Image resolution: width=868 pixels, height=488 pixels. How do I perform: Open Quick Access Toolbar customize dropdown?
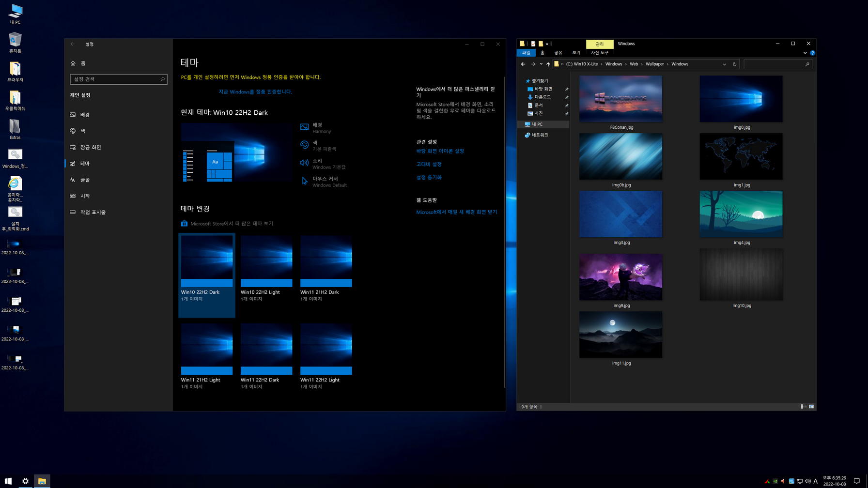(x=547, y=44)
